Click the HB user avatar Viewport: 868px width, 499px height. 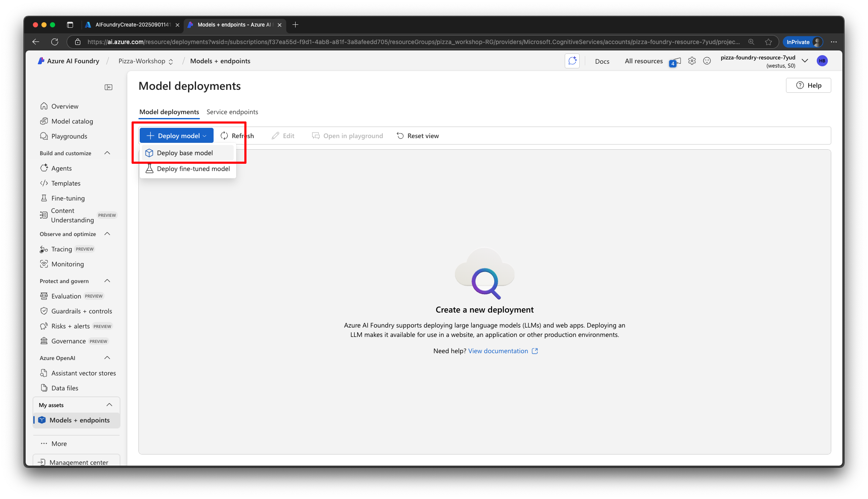[822, 61]
